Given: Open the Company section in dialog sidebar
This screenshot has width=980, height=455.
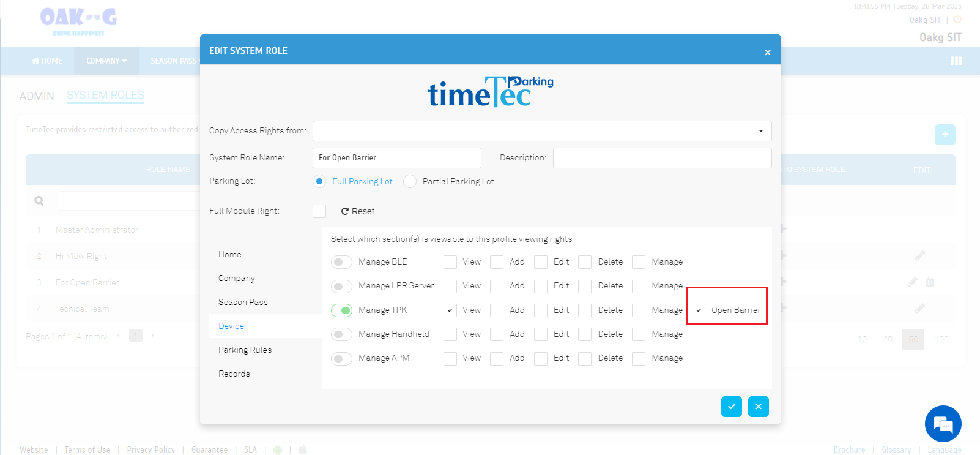Looking at the screenshot, I should [237, 278].
